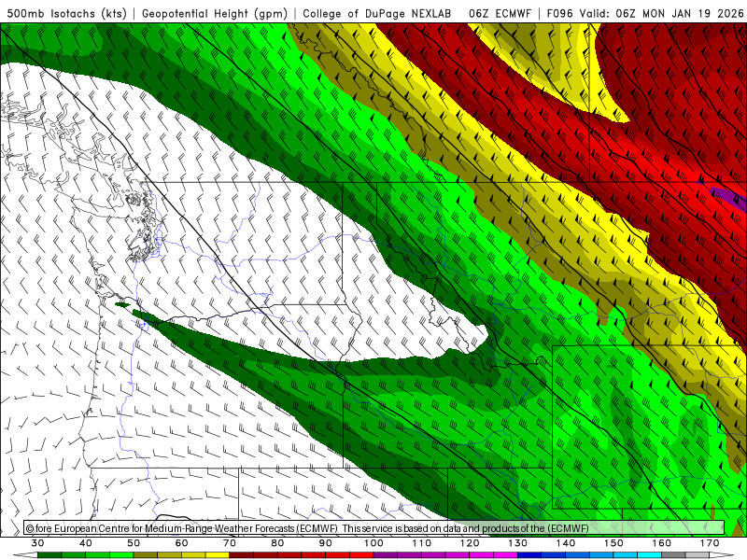Screen dimensions: 747x560
Task: Click the ECMWF copyright notice text
Action: (307, 528)
